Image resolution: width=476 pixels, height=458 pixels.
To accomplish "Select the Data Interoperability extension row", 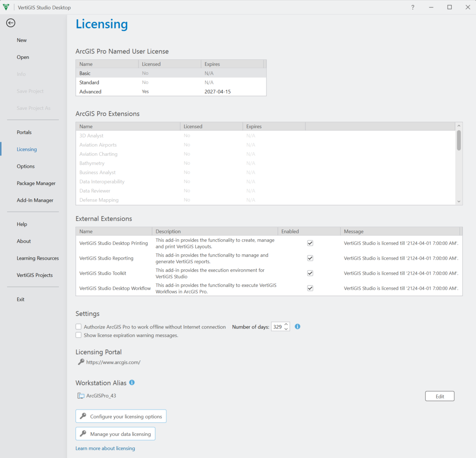I will 265,182.
